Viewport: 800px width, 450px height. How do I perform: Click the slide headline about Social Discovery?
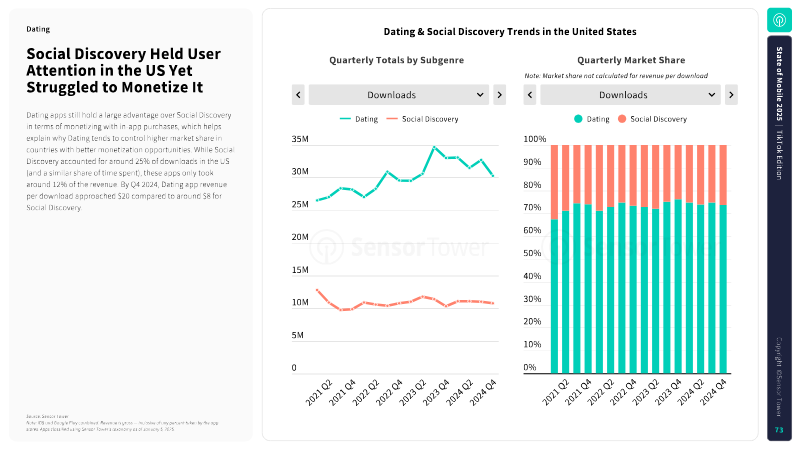point(124,70)
